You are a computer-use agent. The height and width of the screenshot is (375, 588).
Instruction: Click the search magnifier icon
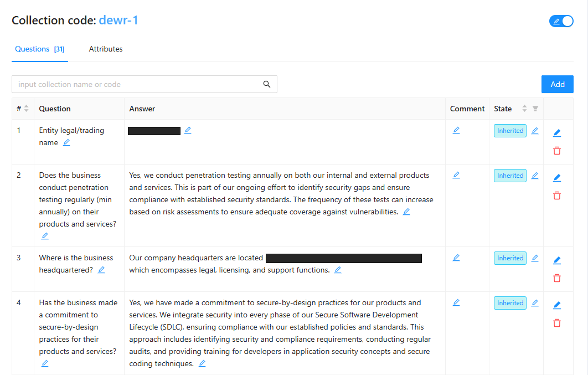point(267,84)
